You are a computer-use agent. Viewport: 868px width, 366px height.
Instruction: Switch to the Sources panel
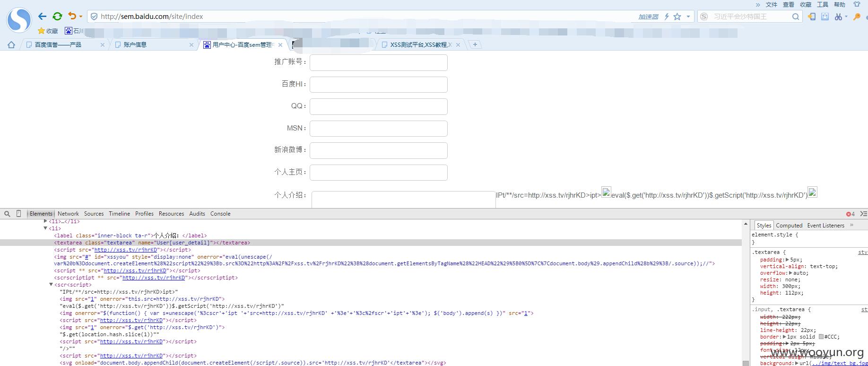coord(94,214)
